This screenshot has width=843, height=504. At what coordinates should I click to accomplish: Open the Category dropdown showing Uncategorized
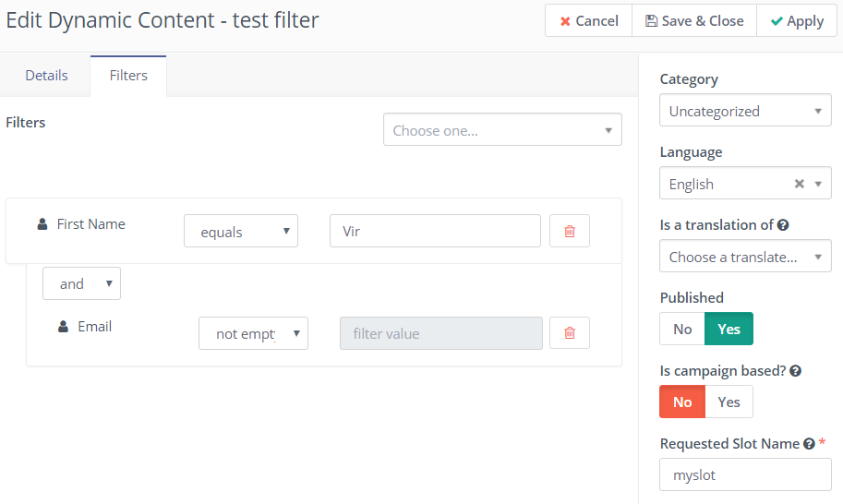click(x=745, y=111)
